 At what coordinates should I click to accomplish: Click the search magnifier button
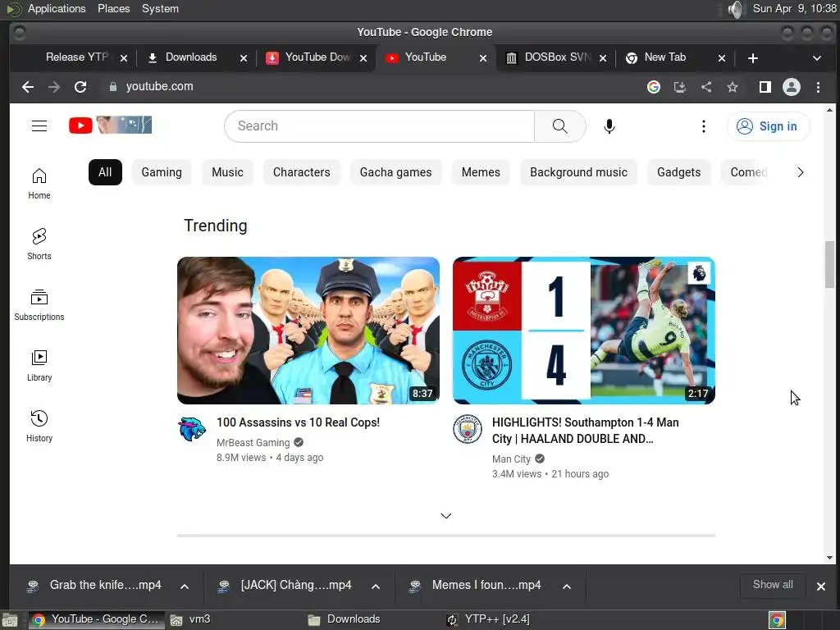click(559, 126)
